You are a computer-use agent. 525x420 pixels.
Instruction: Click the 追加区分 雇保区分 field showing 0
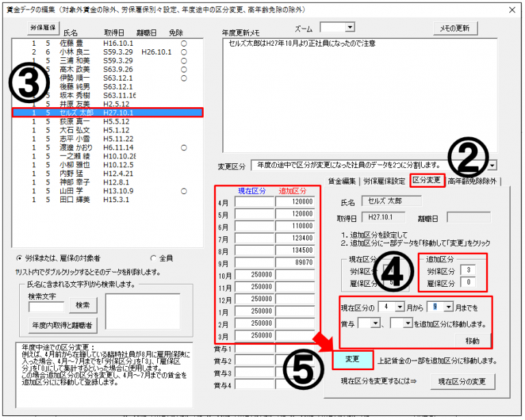click(x=468, y=283)
